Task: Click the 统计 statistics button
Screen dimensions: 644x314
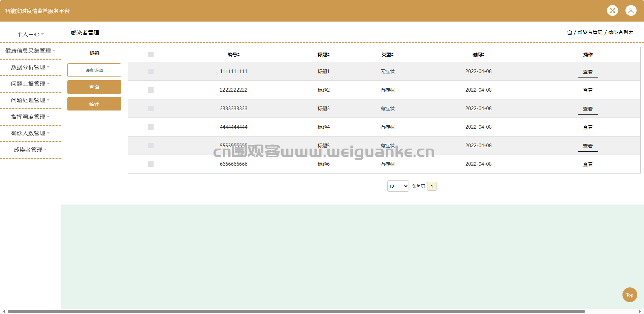Action: point(94,104)
